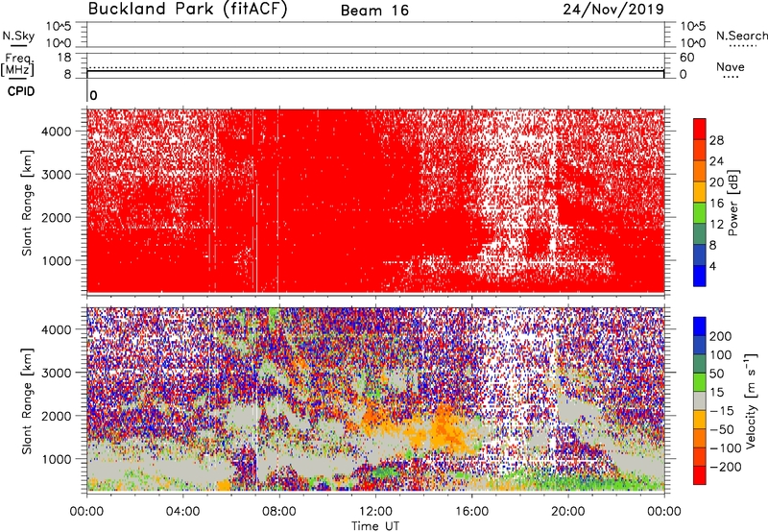Click inside the red power range-time plot
Viewport: 768px width, 532px height.
click(375, 201)
